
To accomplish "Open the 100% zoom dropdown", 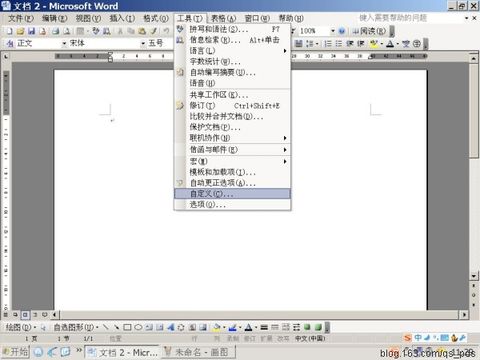I will pyautogui.click(x=333, y=31).
